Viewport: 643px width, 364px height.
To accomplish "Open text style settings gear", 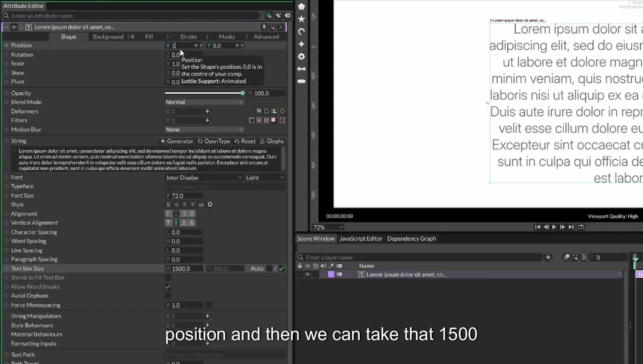I will (210, 204).
